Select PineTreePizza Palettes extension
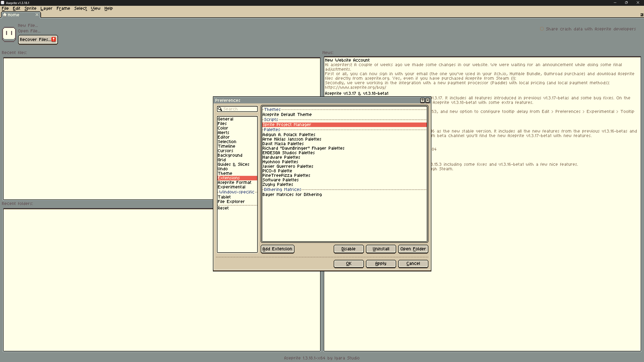644x362 pixels. pyautogui.click(x=344, y=175)
